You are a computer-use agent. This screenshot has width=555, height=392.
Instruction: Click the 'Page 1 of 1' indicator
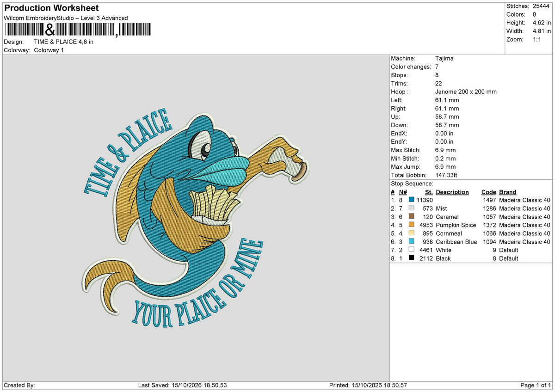(536, 385)
